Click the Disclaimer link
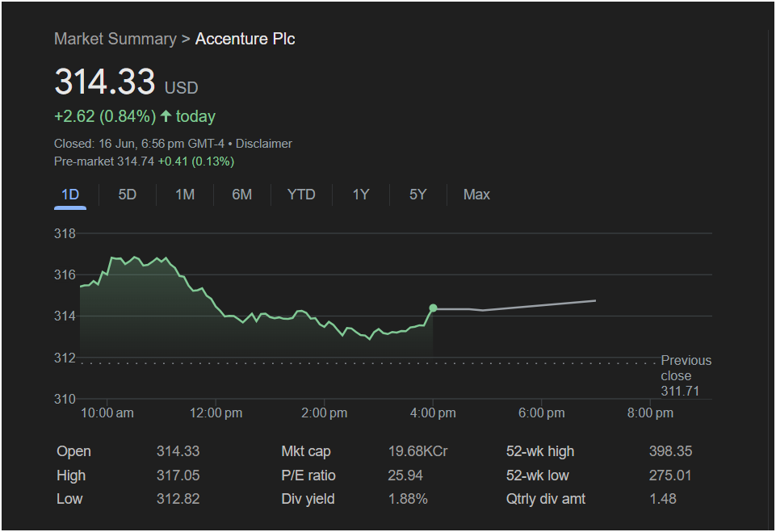The image size is (776, 532). pos(264,144)
